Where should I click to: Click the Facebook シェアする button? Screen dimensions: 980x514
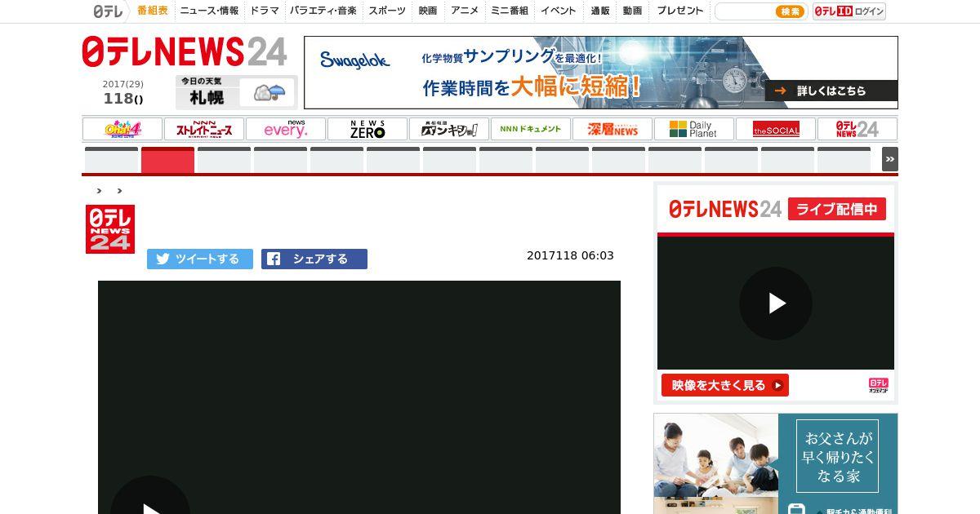(314, 259)
